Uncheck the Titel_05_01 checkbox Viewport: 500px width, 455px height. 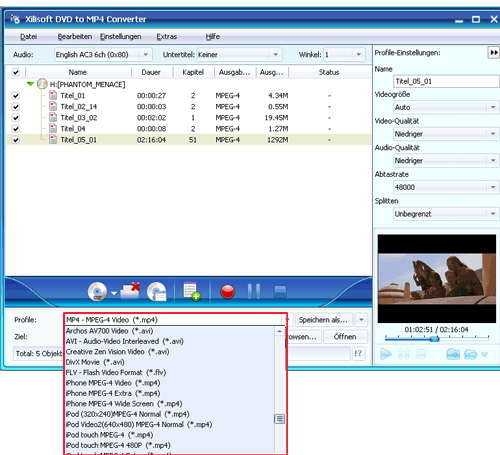click(x=16, y=140)
